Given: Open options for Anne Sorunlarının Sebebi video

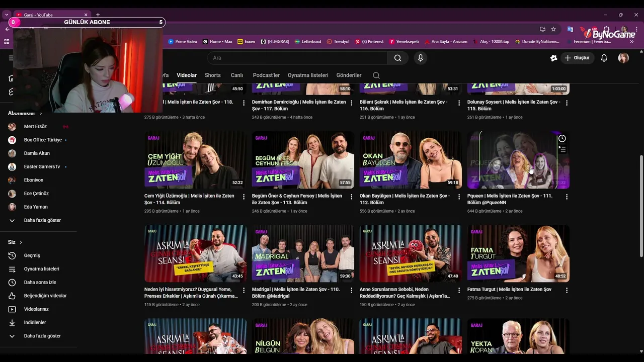Looking at the screenshot, I should point(459,290).
